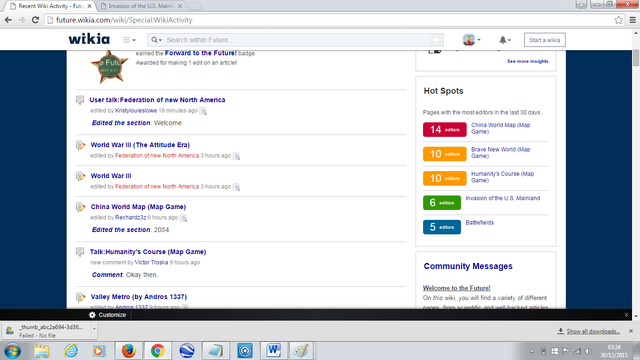Open Kristylouieslowe user profile link
The height and width of the screenshot is (360, 640).
(x=136, y=111)
